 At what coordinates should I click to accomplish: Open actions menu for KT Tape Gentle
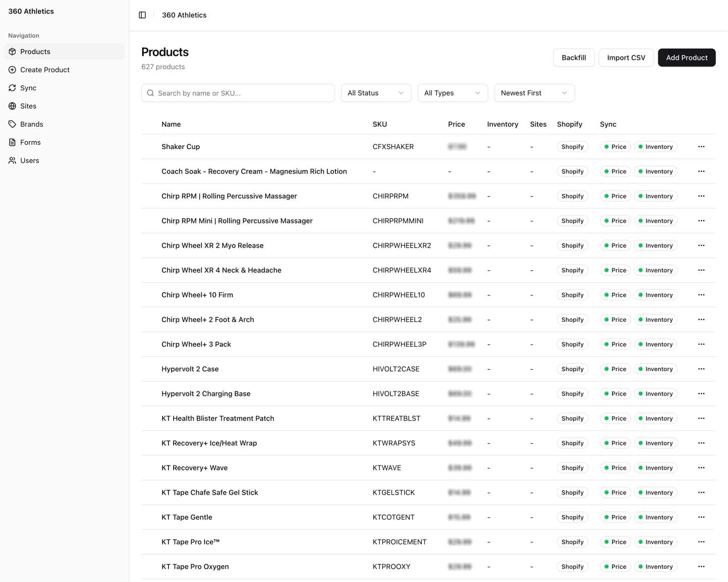[701, 517]
